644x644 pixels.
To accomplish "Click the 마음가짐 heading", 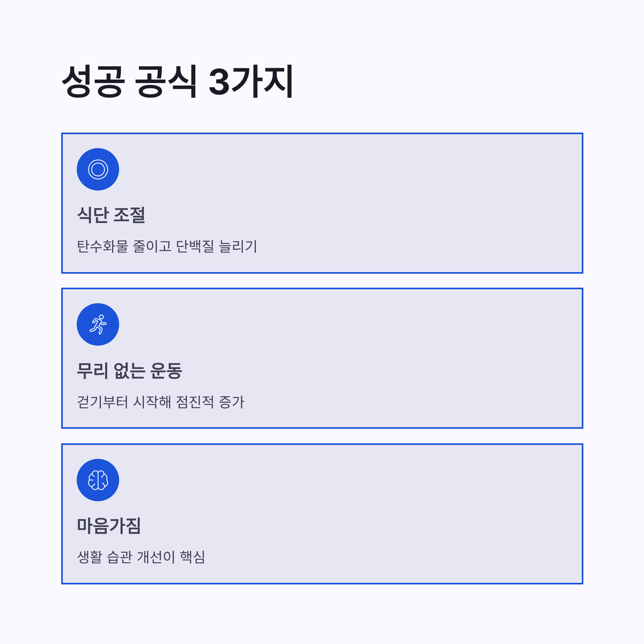I will tap(109, 526).
